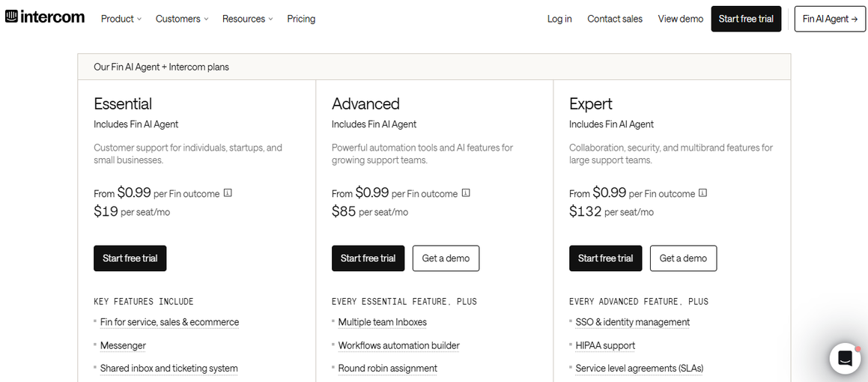Click the info icon in Expert plan pricing
This screenshot has width=868, height=382.
702,193
